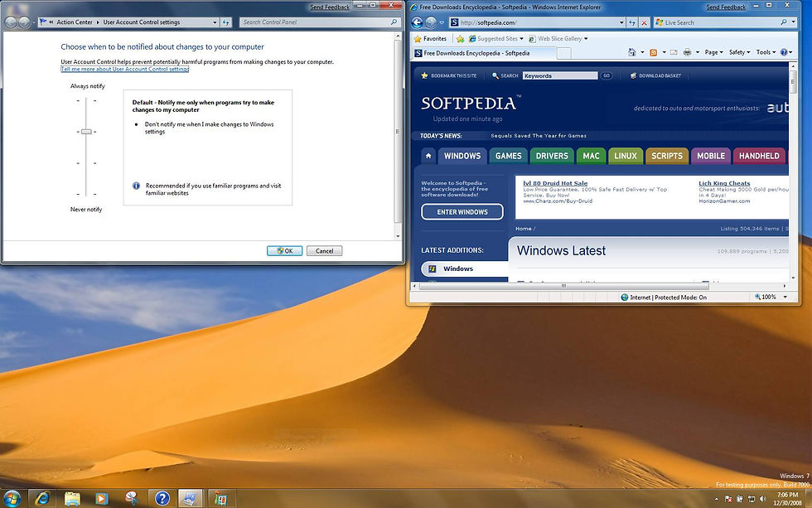
Task: Select the WINDOWS category tab on Softpedia
Action: pos(462,156)
